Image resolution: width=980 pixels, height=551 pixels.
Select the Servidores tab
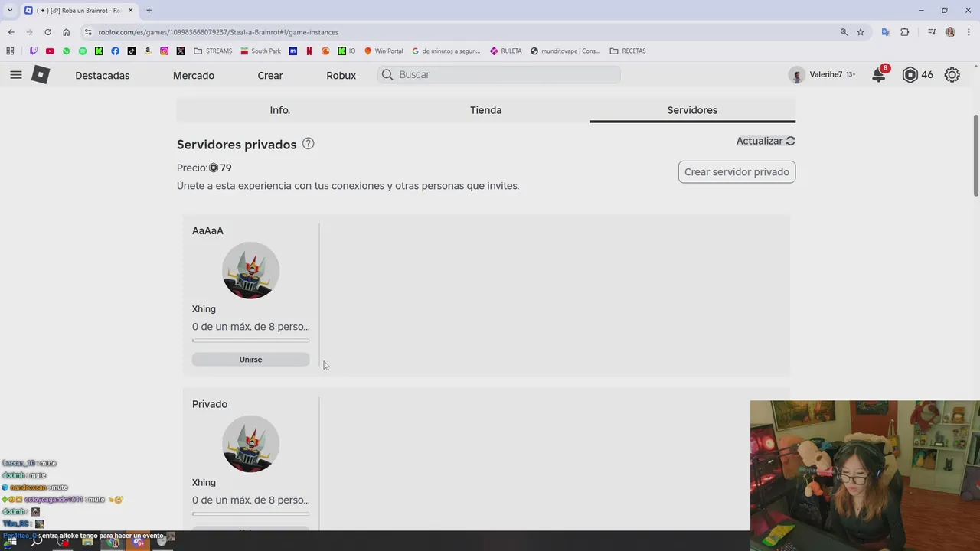(x=692, y=110)
